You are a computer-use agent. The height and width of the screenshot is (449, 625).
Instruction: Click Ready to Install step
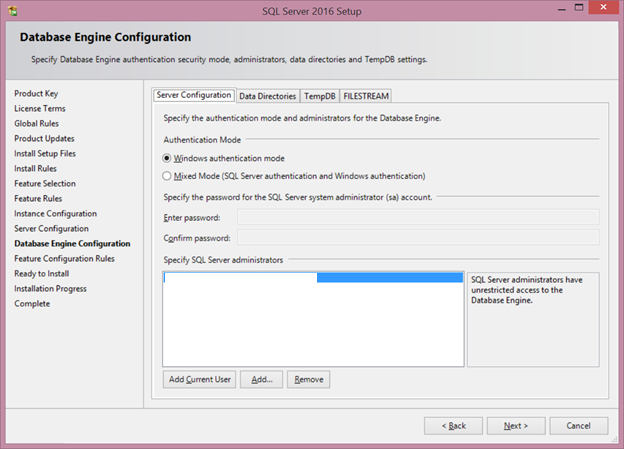pyautogui.click(x=42, y=274)
